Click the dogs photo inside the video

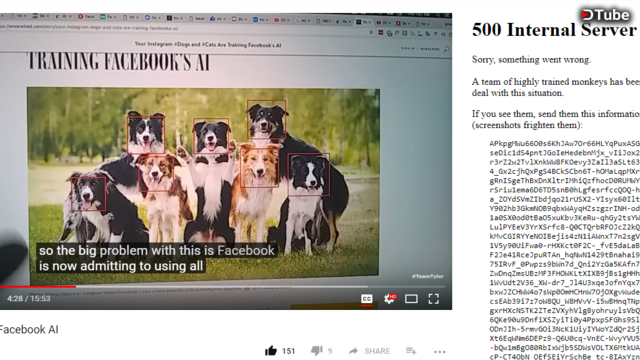(203, 186)
